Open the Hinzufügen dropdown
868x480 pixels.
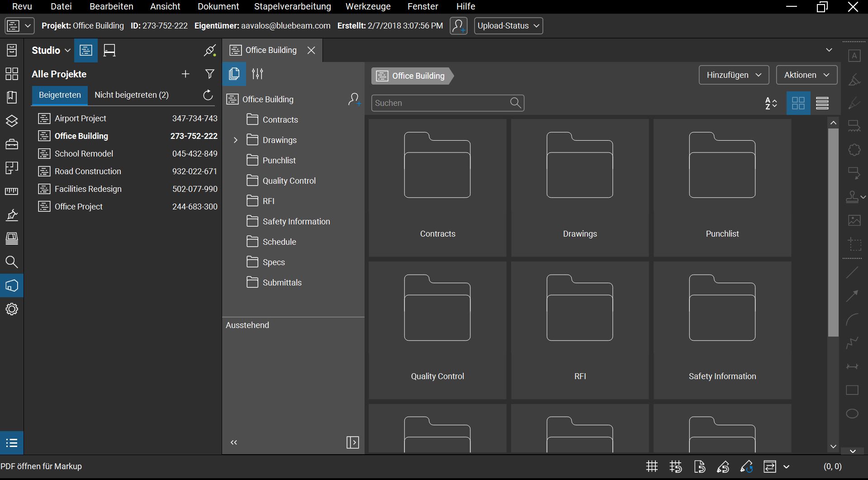734,75
